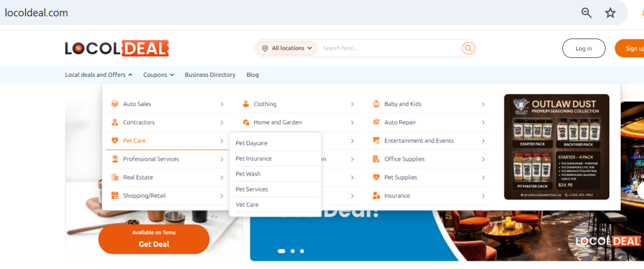Click into the Search here field

[390, 49]
